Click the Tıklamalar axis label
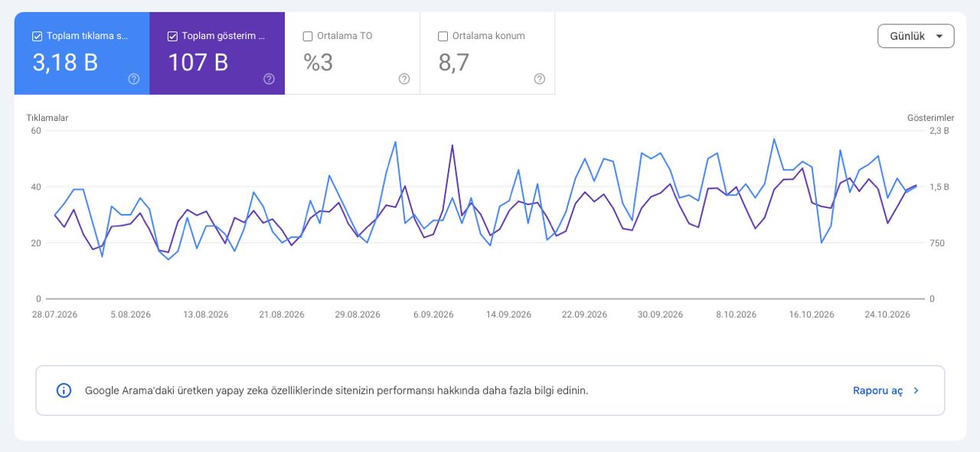The height and width of the screenshot is (452, 980). 47,118
